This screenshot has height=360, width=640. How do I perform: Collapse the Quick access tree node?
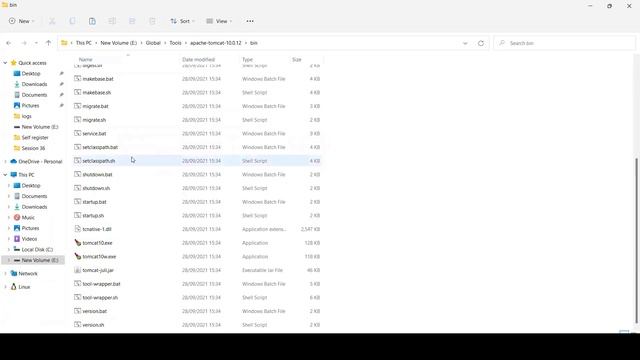[5, 63]
